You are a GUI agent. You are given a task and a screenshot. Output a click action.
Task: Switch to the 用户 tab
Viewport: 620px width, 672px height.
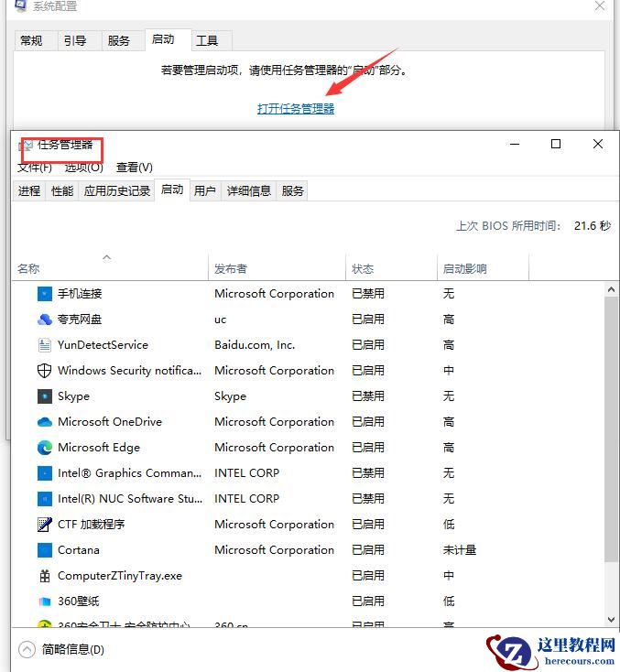(x=204, y=191)
